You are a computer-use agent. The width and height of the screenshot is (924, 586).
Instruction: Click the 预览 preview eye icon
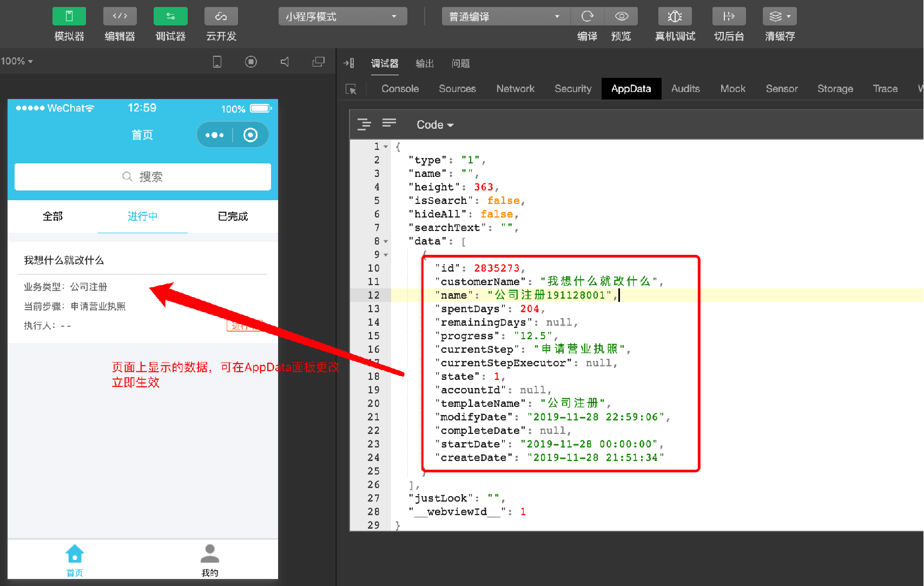click(621, 16)
